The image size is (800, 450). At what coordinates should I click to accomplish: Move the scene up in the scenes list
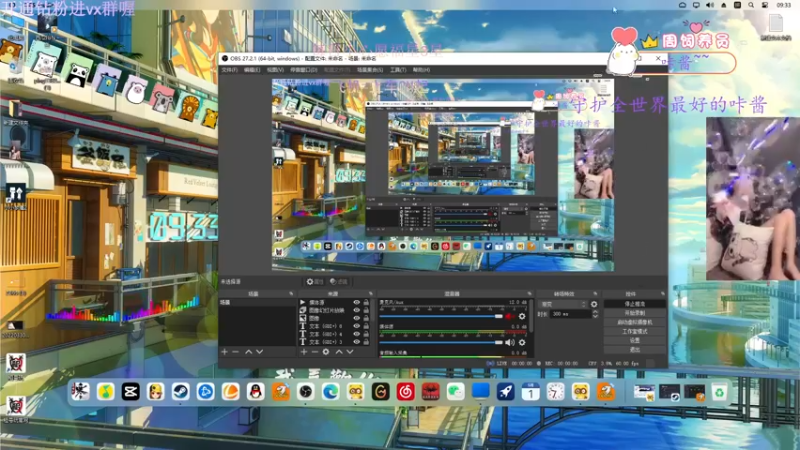[x=248, y=352]
